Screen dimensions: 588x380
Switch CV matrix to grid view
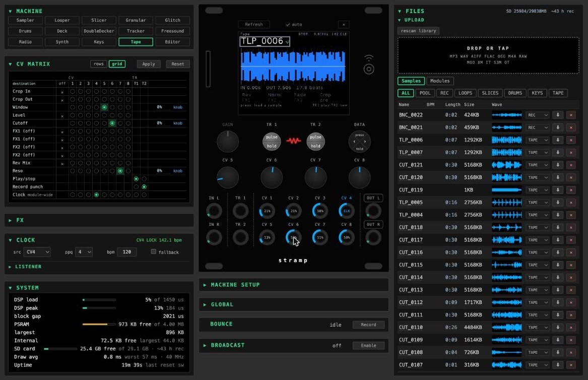tap(117, 64)
